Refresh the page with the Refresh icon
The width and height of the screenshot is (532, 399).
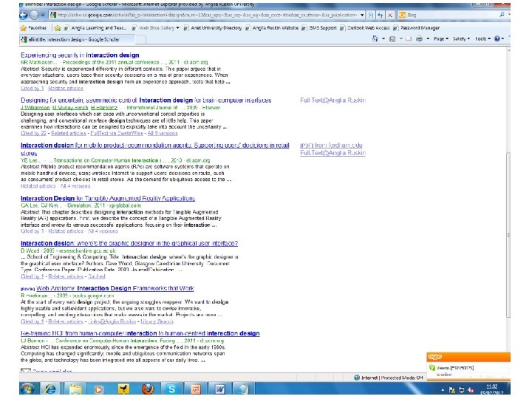(381, 15)
